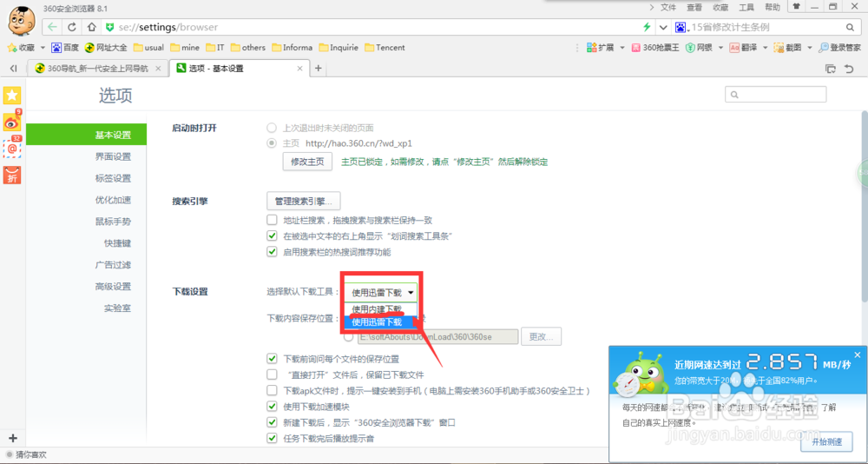Screen dimensions: 868x464
Task: Choose 使用内建下载 from the dropdown list
Action: click(381, 308)
